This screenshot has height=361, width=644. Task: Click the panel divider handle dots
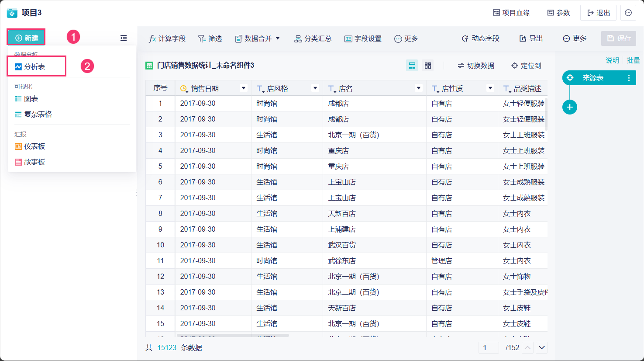click(x=136, y=193)
